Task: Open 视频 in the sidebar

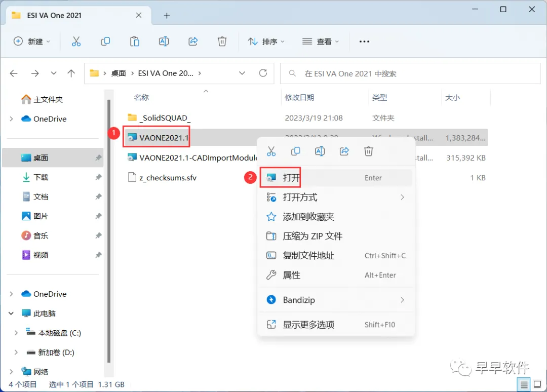Action: click(x=41, y=255)
